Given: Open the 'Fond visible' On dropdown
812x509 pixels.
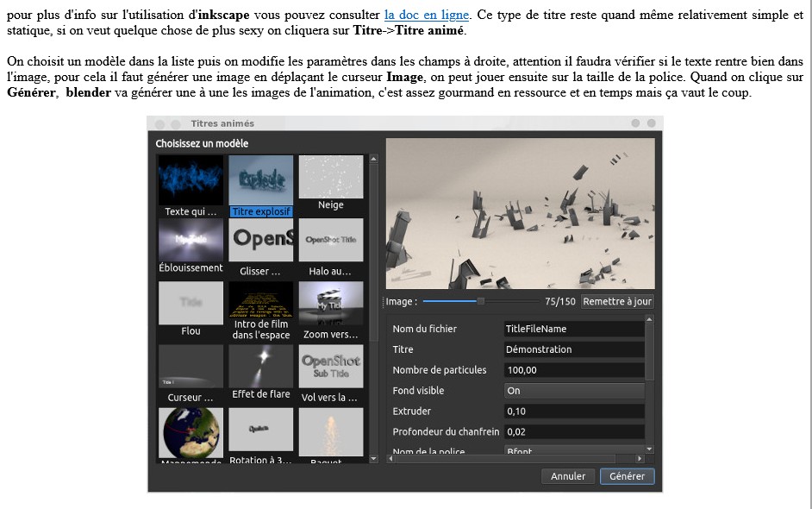Looking at the screenshot, I should [574, 391].
